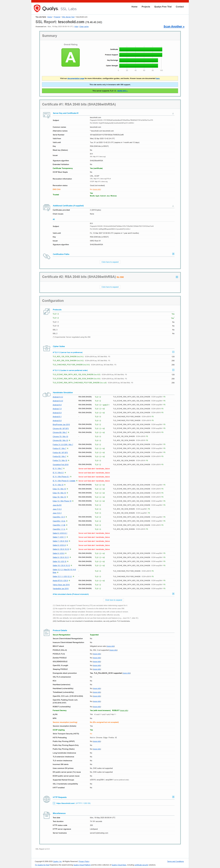Click the Hide link next to assessed date
Screen dimensions: 220x868
(76, 27)
